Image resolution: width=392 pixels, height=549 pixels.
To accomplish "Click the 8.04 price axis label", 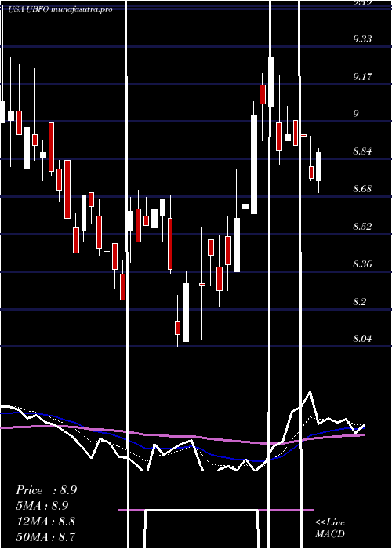I will [362, 339].
